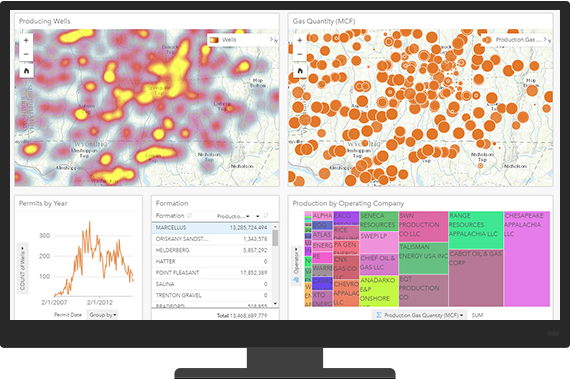Screen dimensions: 570x379
Task: Click the Permits by Year card title
Action: tap(43, 203)
